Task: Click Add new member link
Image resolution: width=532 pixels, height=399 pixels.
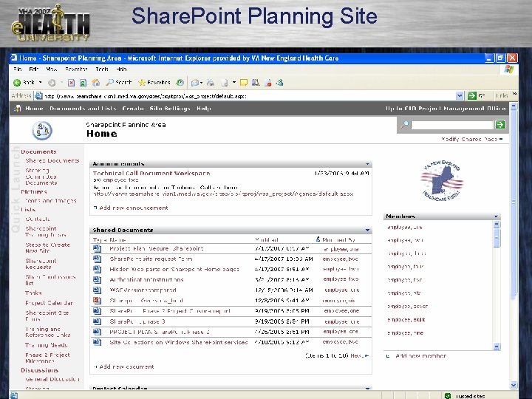Action: [x=420, y=356]
